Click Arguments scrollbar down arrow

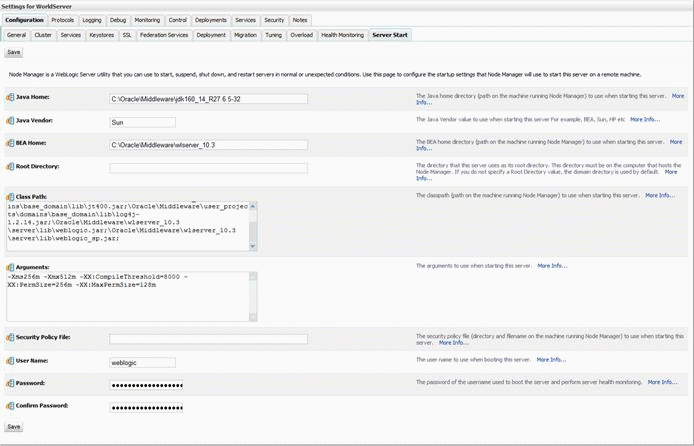pyautogui.click(x=253, y=317)
